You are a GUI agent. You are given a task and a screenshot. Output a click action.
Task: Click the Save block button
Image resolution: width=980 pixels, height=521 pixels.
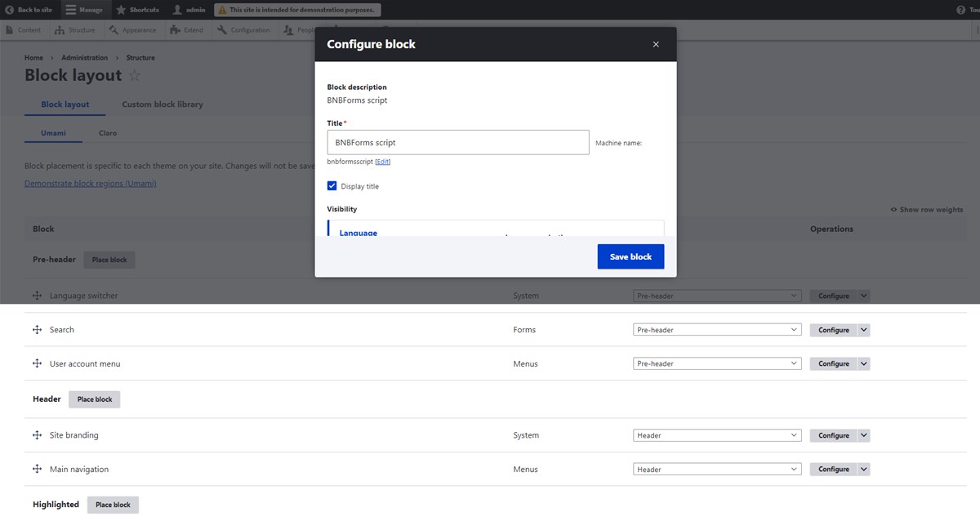(630, 256)
